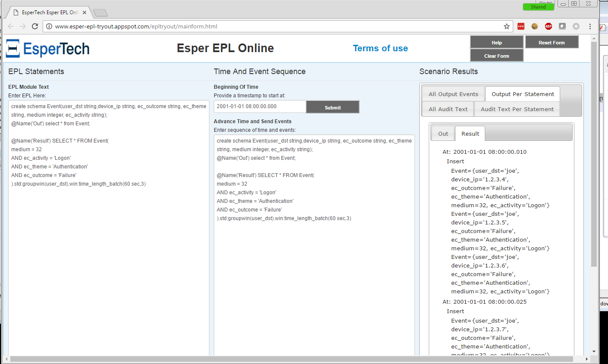
Task: Reload the page with the refresh icon
Action: pyautogui.click(x=35, y=26)
